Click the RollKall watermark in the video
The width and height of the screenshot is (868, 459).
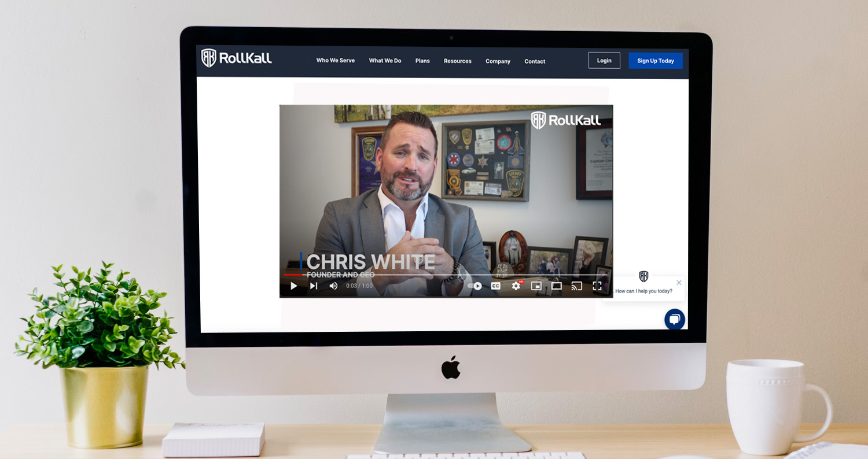click(566, 120)
